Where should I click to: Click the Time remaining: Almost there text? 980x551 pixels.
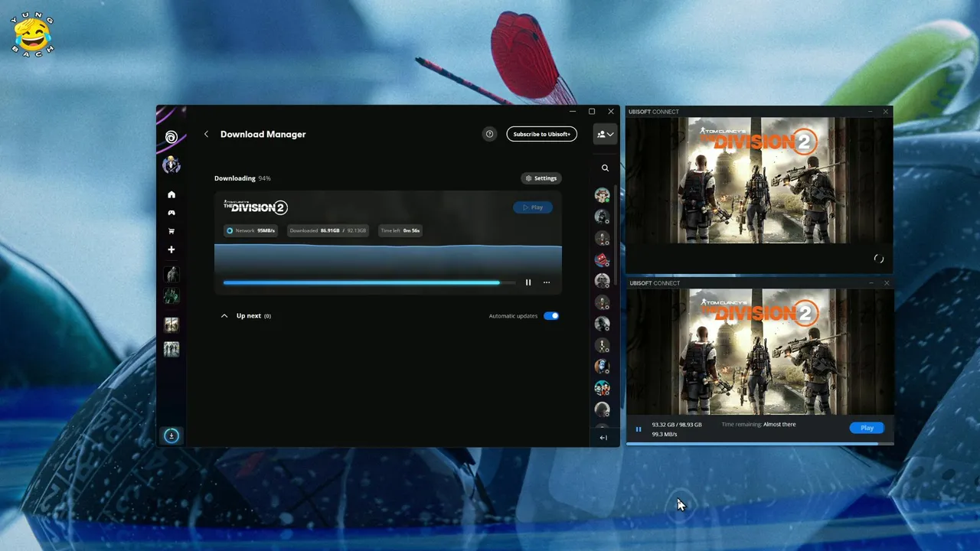point(759,424)
